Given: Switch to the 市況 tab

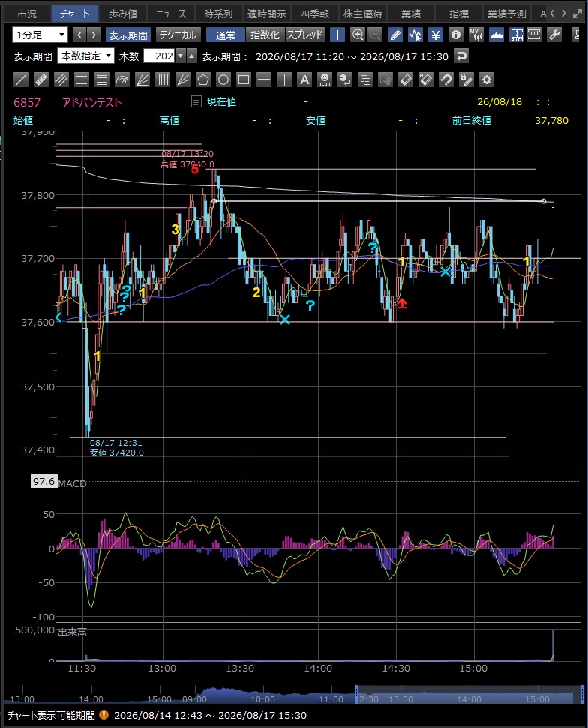Looking at the screenshot, I should tap(27, 14).
